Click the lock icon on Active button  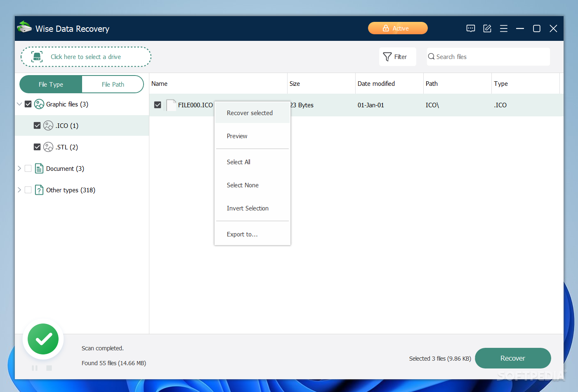386,28
